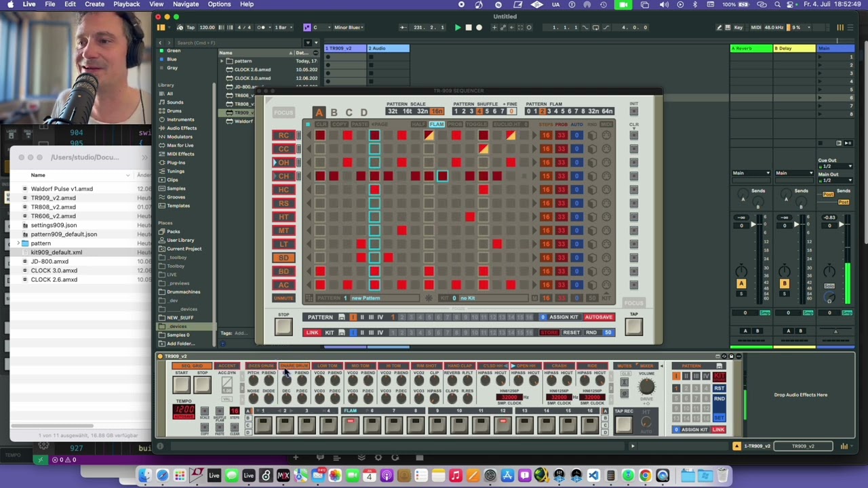
Task: Click the MIDI connector icon on the RC row
Action: pyautogui.click(x=606, y=136)
